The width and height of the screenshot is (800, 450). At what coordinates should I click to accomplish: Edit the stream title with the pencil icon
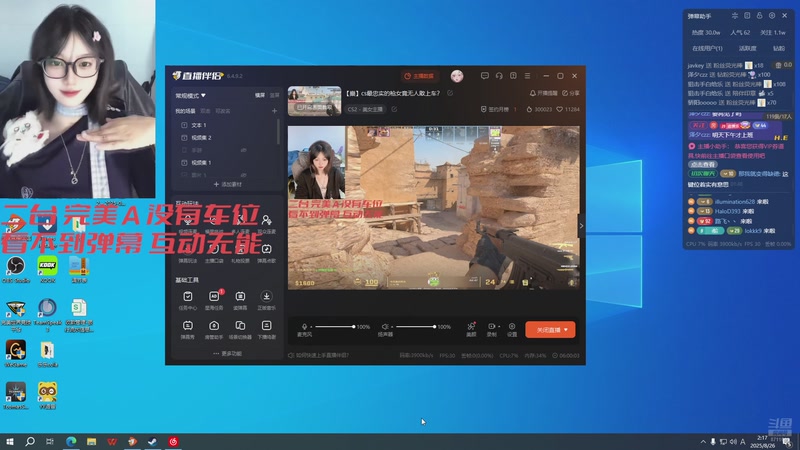(x=450, y=93)
